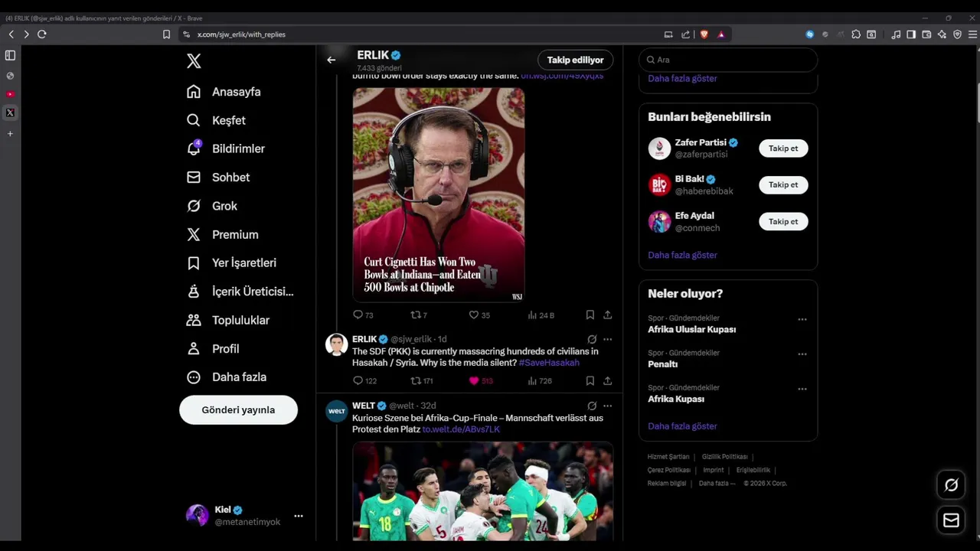Click the X logo in sidebar
Screen dimensions: 980x551
(194, 61)
